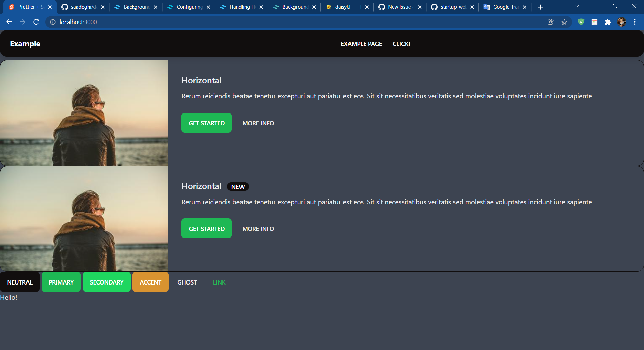Open the tab search dropdown chevron
The height and width of the screenshot is (350, 644).
click(576, 7)
